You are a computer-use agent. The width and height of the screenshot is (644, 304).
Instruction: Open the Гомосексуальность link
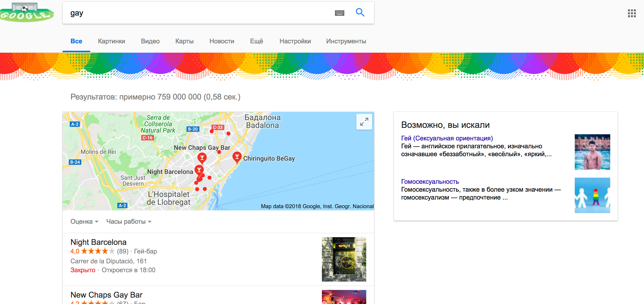point(430,182)
